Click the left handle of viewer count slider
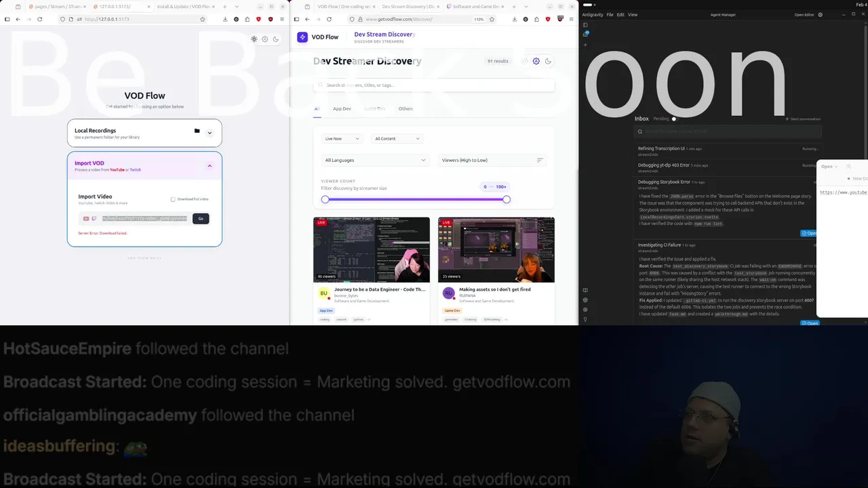 click(325, 199)
